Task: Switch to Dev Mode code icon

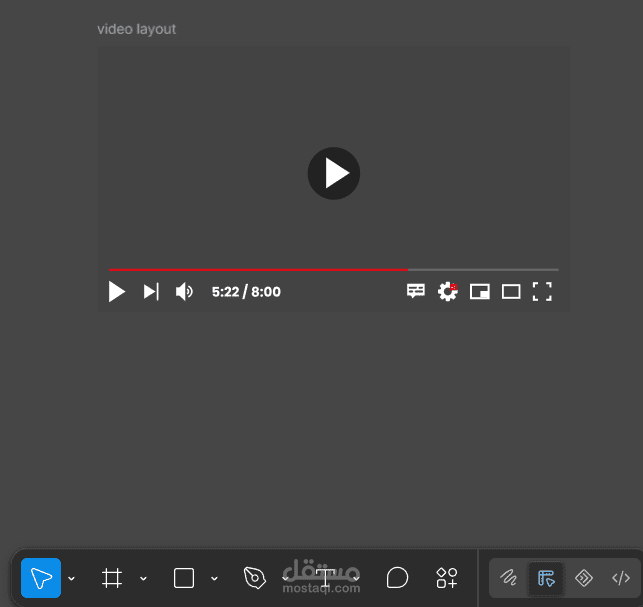Action: (x=621, y=578)
